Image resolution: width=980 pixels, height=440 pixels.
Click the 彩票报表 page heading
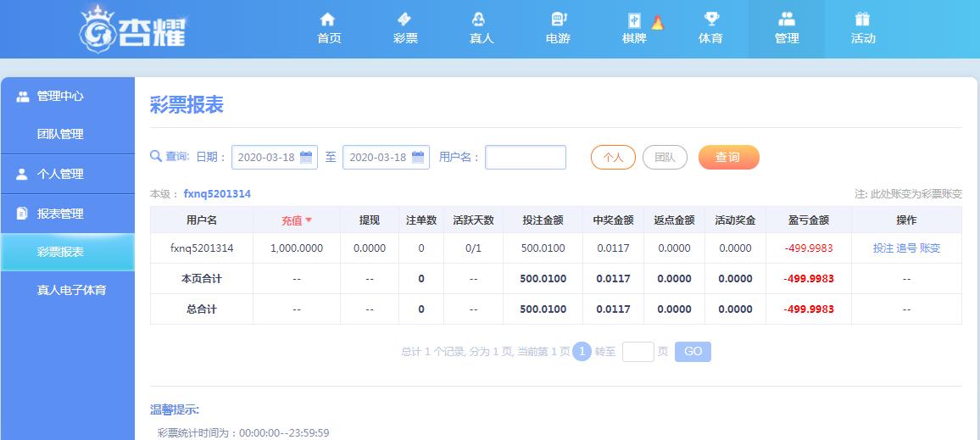pos(187,105)
